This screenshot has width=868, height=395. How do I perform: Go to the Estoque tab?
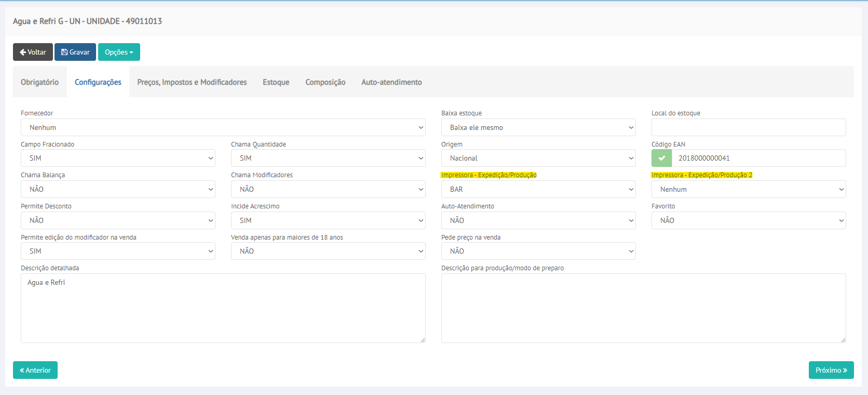[x=276, y=82]
